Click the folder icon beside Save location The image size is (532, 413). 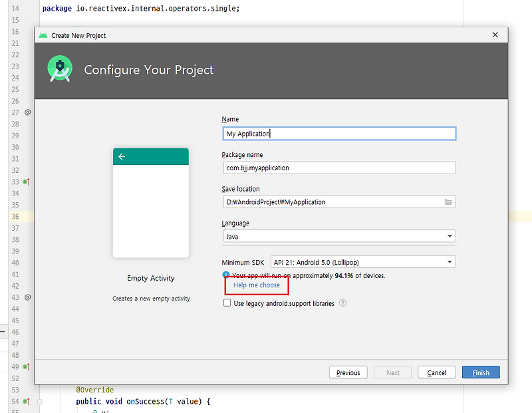coord(448,202)
